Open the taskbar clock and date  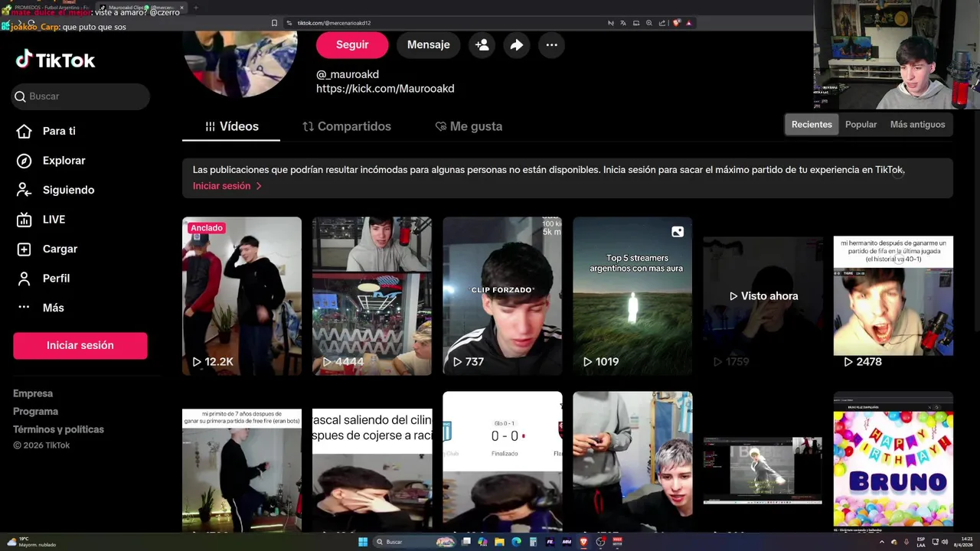point(964,543)
